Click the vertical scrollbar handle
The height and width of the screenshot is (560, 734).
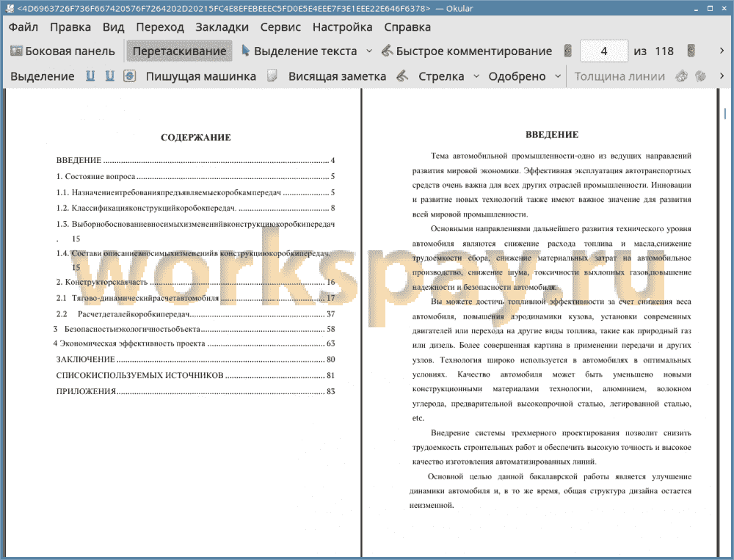[x=724, y=113]
